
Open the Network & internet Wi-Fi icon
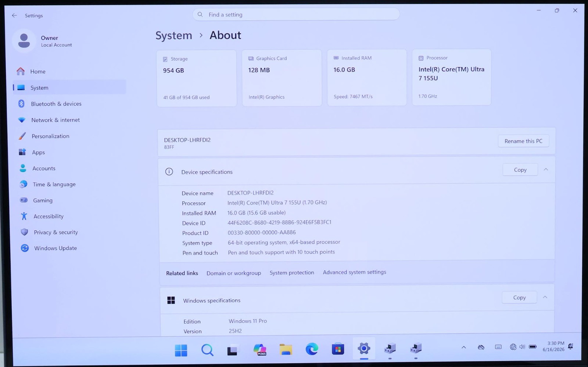(x=22, y=120)
